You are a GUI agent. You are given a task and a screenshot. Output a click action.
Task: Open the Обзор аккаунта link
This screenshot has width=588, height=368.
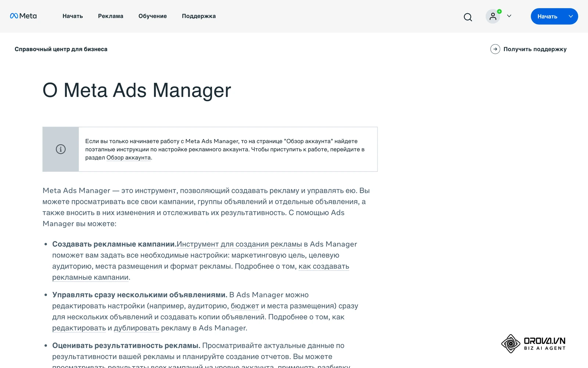[129, 158]
